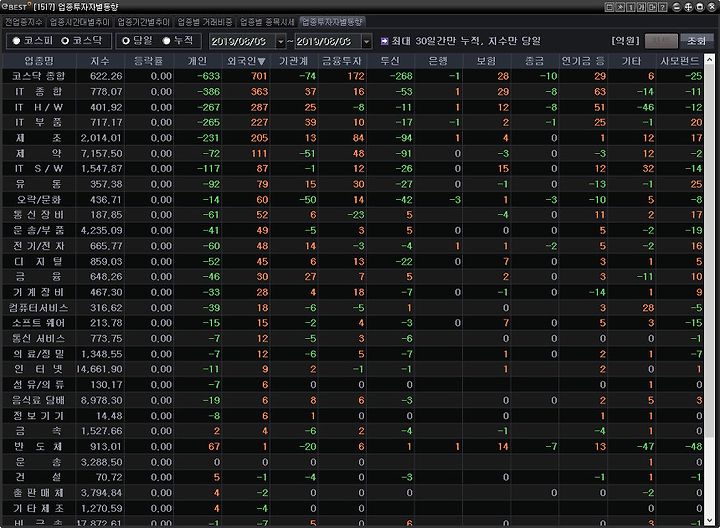This screenshot has height=528, width=720.
Task: Click the 업종명 column header
Action: coord(39,61)
